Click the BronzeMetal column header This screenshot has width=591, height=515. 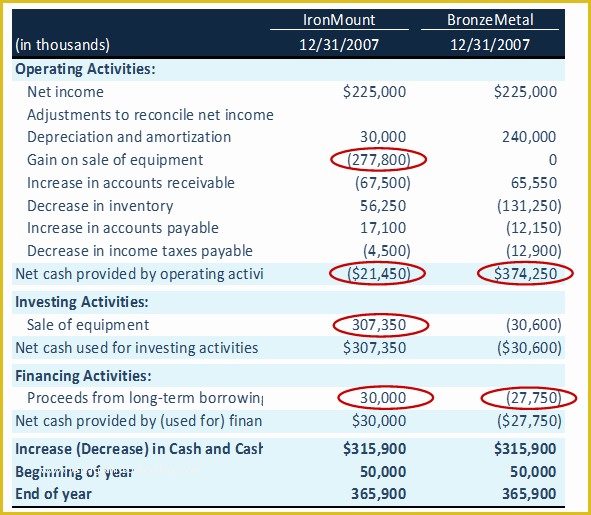[x=490, y=20]
